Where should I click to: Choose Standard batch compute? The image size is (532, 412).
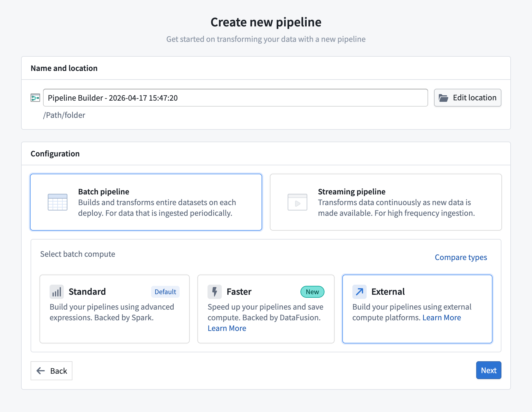pos(115,309)
